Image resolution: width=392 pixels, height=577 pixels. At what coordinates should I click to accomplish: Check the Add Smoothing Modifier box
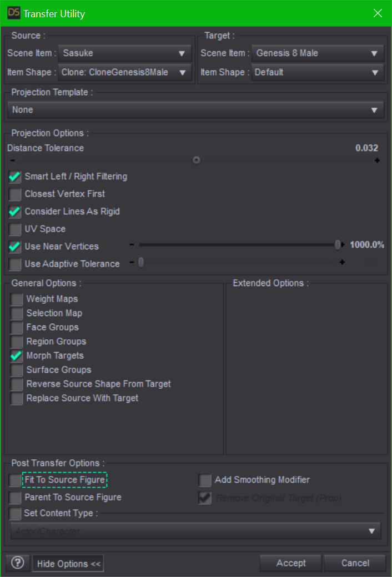point(205,480)
